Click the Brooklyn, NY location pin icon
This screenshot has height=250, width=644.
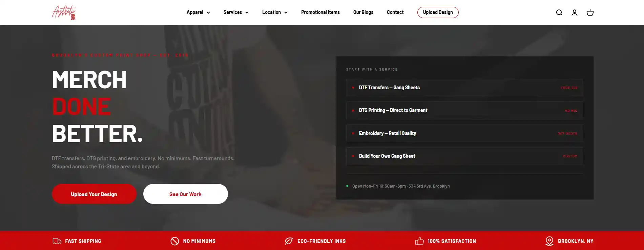click(549, 241)
